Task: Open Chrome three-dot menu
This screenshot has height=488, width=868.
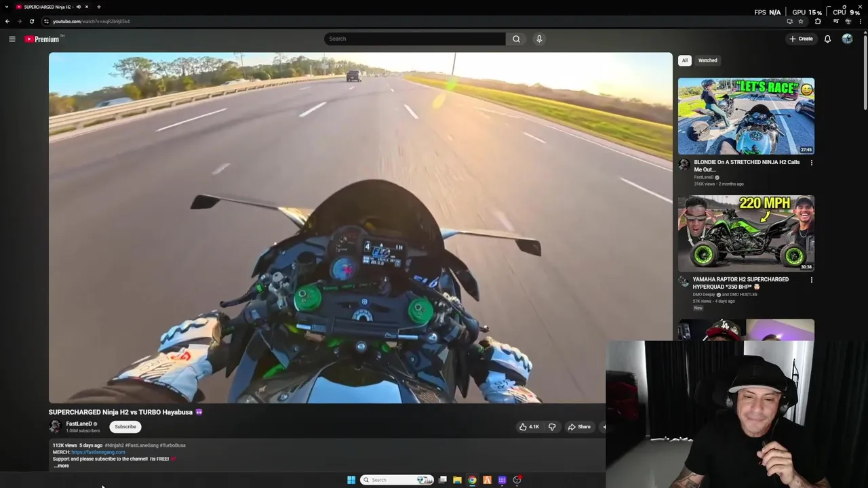Action: pyautogui.click(x=860, y=21)
